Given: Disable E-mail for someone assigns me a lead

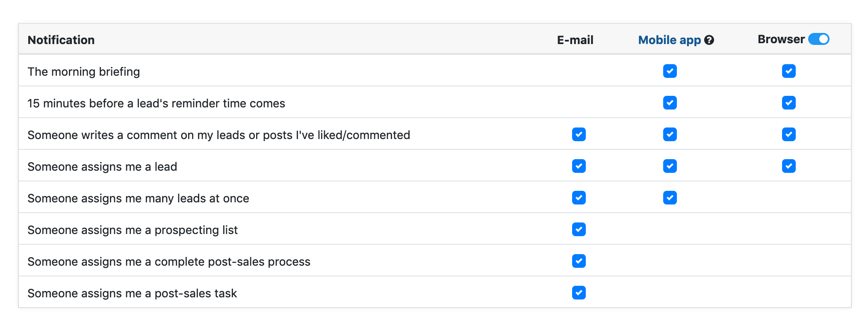Looking at the screenshot, I should [x=579, y=166].
